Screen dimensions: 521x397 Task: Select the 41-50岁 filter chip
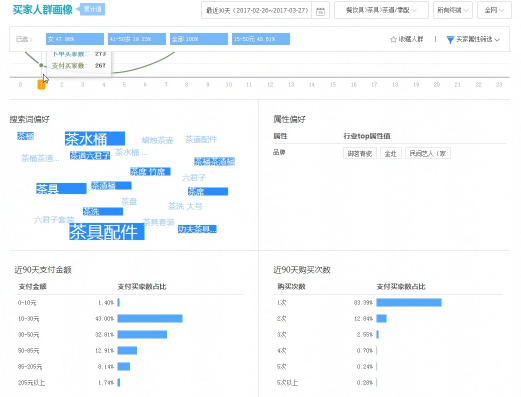pyautogui.click(x=137, y=39)
